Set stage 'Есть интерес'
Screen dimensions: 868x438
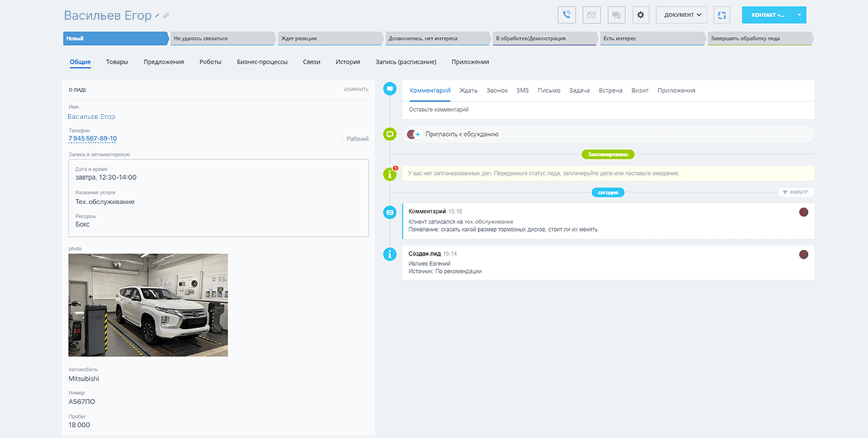pyautogui.click(x=652, y=38)
